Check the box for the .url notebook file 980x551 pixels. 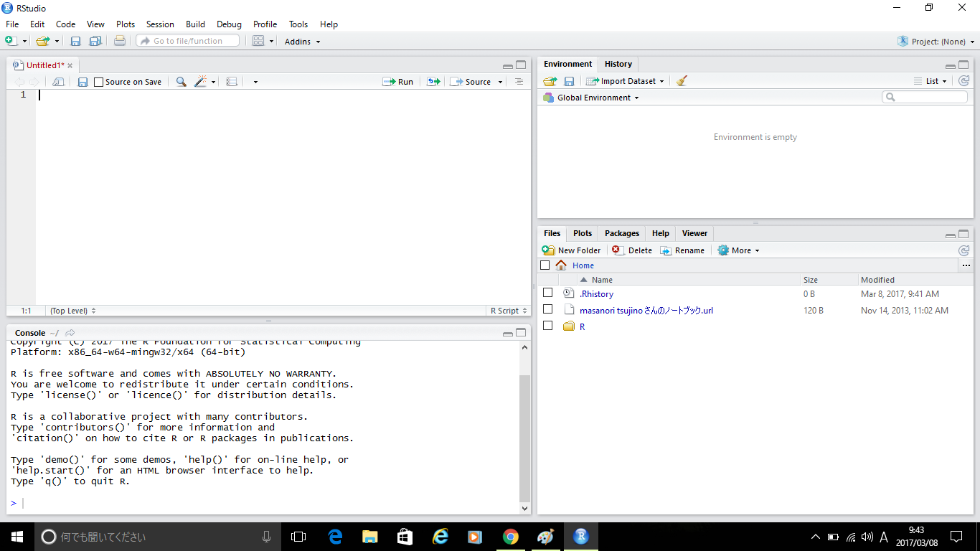pyautogui.click(x=548, y=309)
